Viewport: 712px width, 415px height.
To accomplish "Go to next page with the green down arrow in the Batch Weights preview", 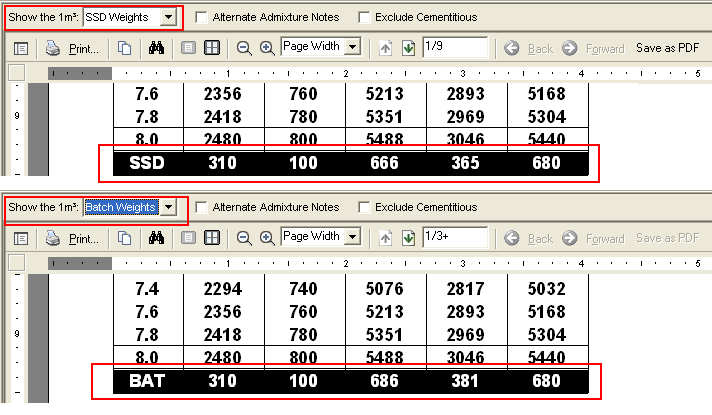I will [x=408, y=238].
